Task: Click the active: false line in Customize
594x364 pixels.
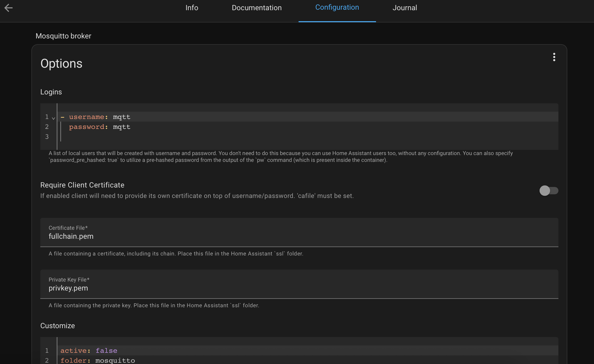Action: coord(308,350)
